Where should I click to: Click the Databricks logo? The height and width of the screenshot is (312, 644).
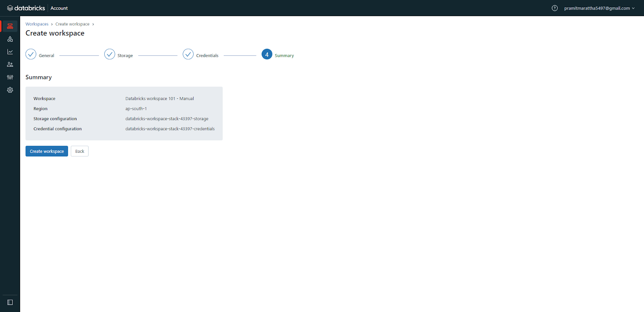point(26,8)
